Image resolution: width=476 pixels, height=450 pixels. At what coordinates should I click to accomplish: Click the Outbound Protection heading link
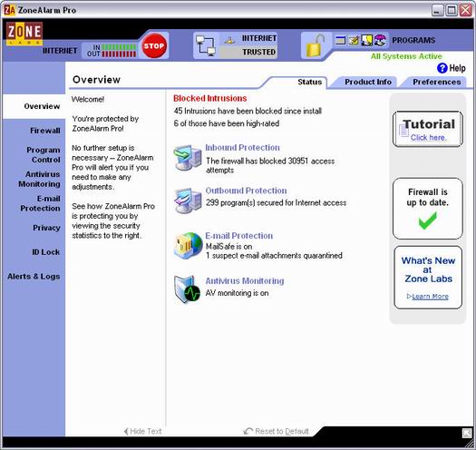click(246, 191)
